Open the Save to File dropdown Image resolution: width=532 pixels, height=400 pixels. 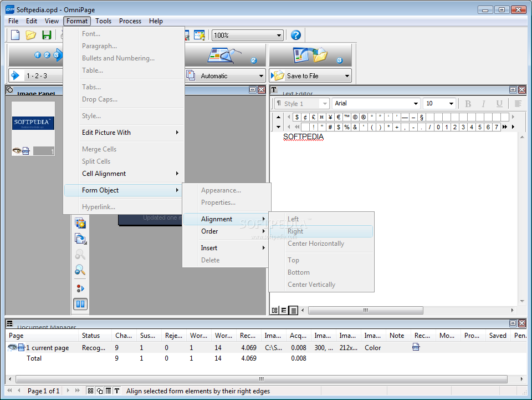[347, 75]
